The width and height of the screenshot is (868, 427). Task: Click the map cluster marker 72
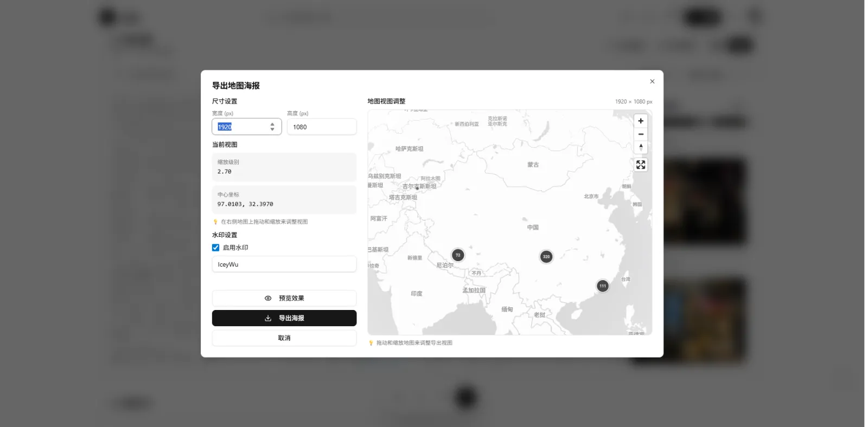point(458,255)
